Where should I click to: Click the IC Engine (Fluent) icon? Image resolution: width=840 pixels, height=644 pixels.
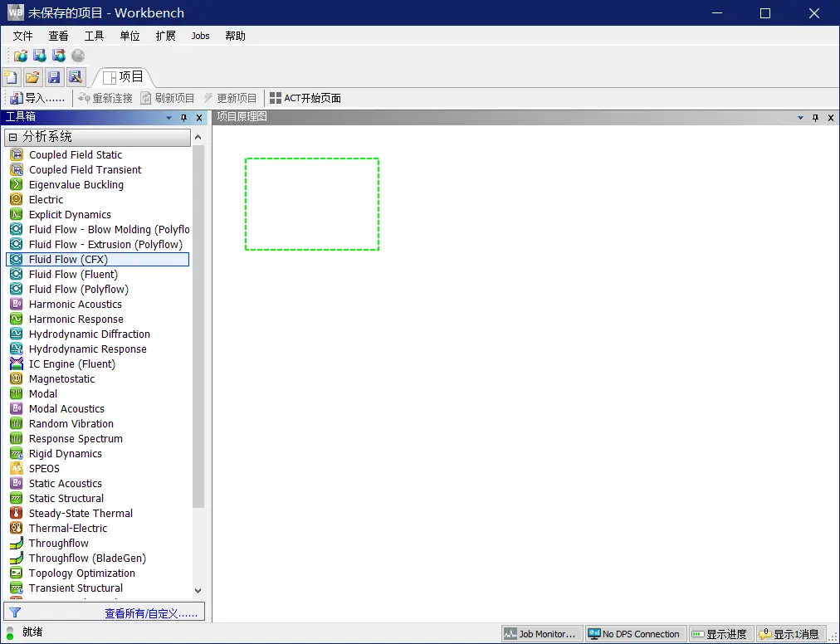tap(17, 363)
